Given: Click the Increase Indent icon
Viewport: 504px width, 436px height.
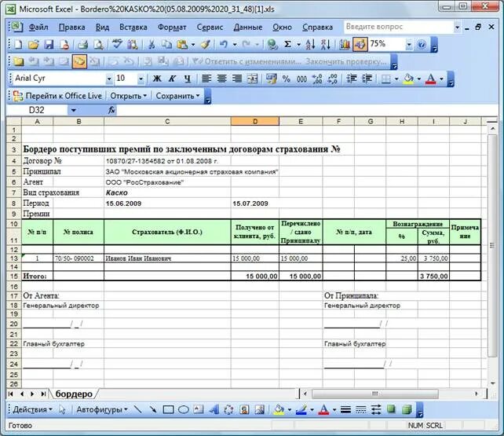Looking at the screenshot, I should pyautogui.click(x=367, y=79).
